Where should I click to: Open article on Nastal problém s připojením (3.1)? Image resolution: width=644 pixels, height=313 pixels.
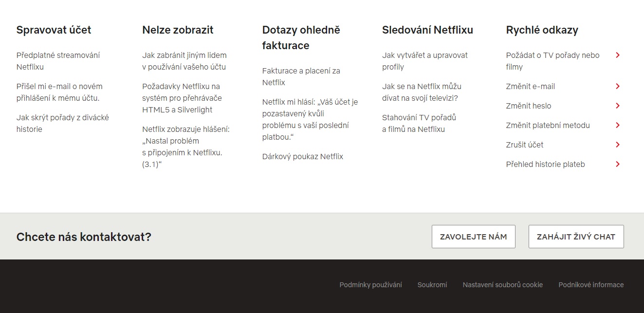(186, 147)
